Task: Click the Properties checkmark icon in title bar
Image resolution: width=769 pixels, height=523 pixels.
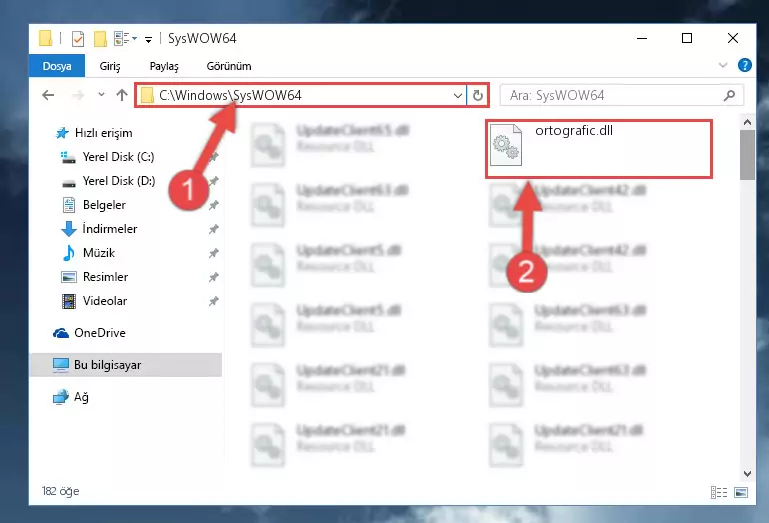Action: coord(77,38)
